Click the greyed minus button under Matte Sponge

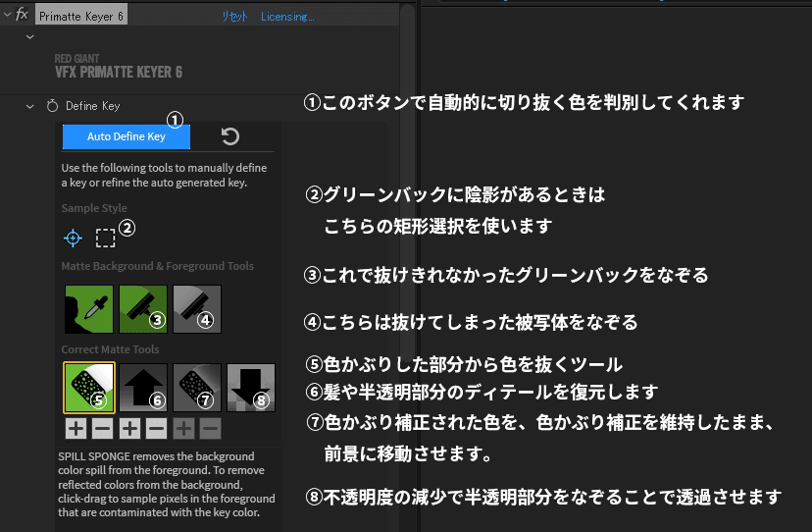[x=210, y=429]
